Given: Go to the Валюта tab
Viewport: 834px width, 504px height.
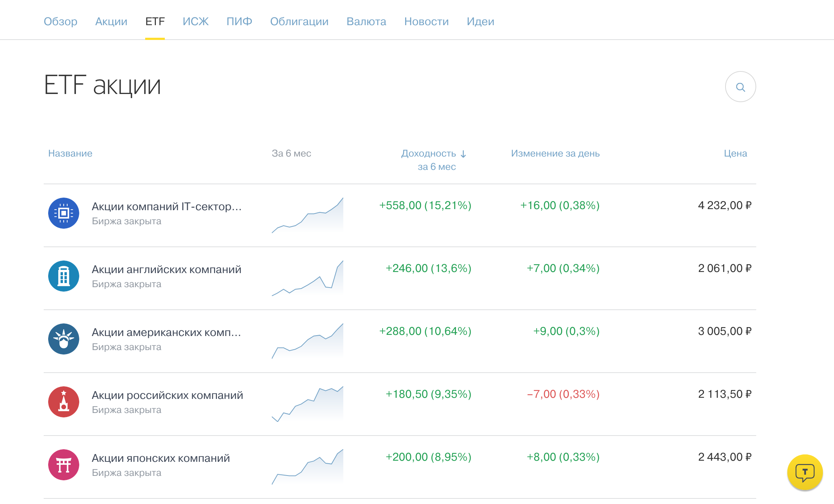Looking at the screenshot, I should click(366, 21).
